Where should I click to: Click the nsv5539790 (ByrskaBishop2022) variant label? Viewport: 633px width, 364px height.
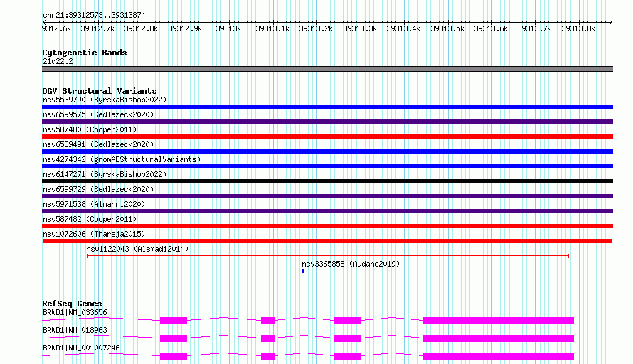[x=105, y=100]
